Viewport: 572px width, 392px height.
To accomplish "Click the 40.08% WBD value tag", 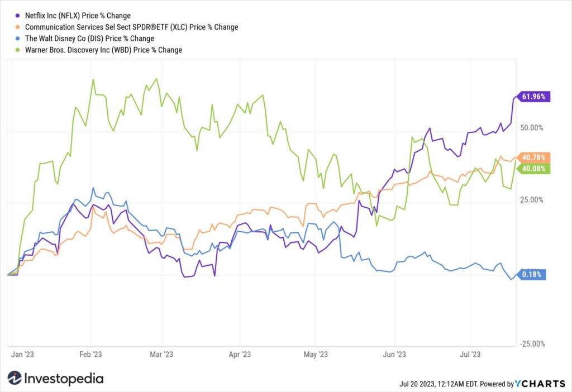I will pos(533,169).
